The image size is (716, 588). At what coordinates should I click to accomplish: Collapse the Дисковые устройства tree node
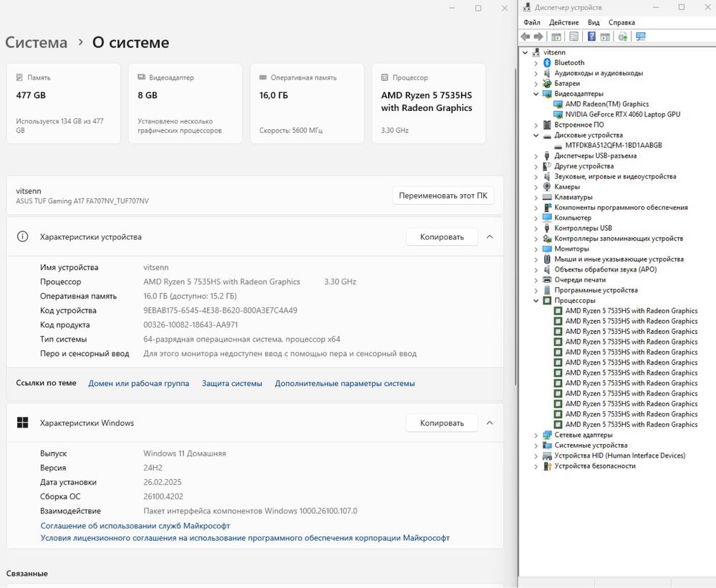[536, 135]
